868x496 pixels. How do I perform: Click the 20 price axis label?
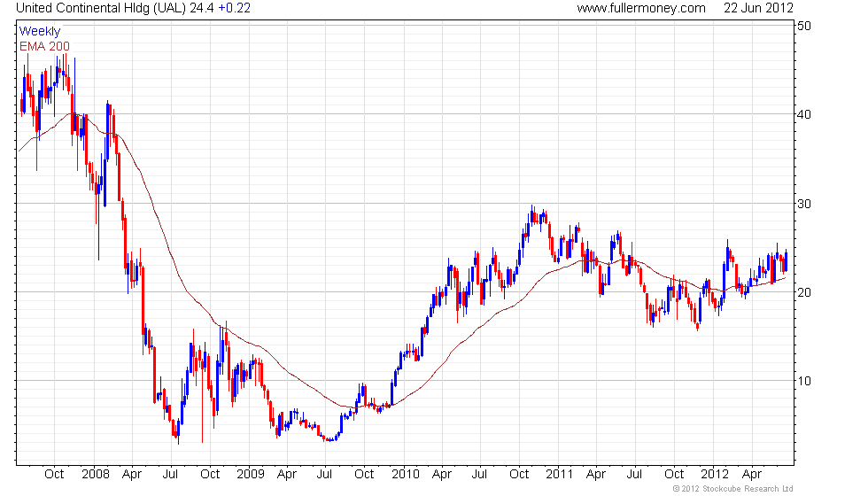pos(804,292)
